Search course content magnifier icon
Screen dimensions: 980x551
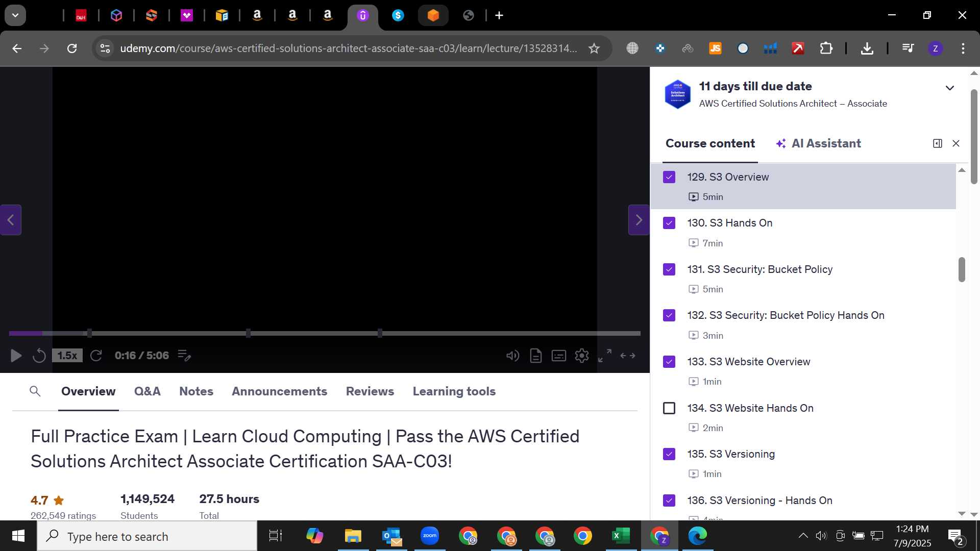coord(35,391)
